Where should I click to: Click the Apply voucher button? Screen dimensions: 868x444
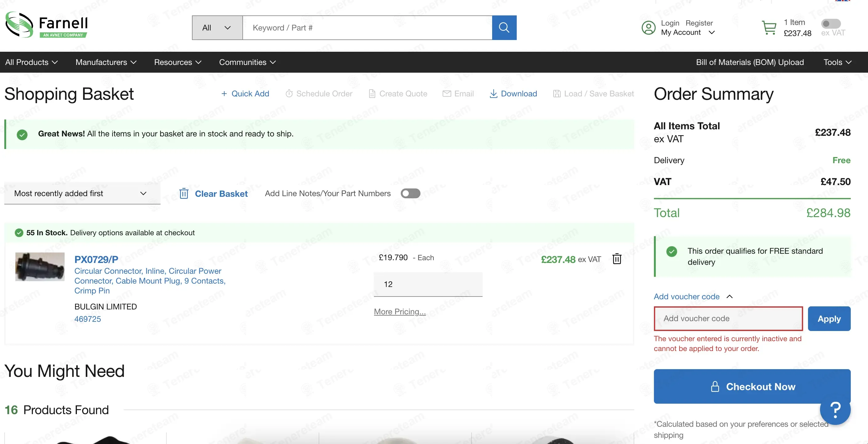(x=829, y=319)
